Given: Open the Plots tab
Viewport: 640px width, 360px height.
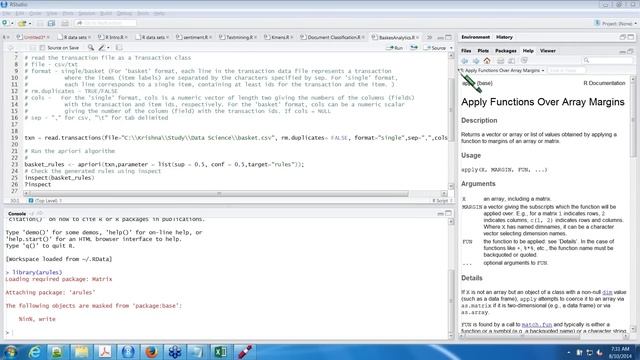Looking at the screenshot, I should coord(483,51).
